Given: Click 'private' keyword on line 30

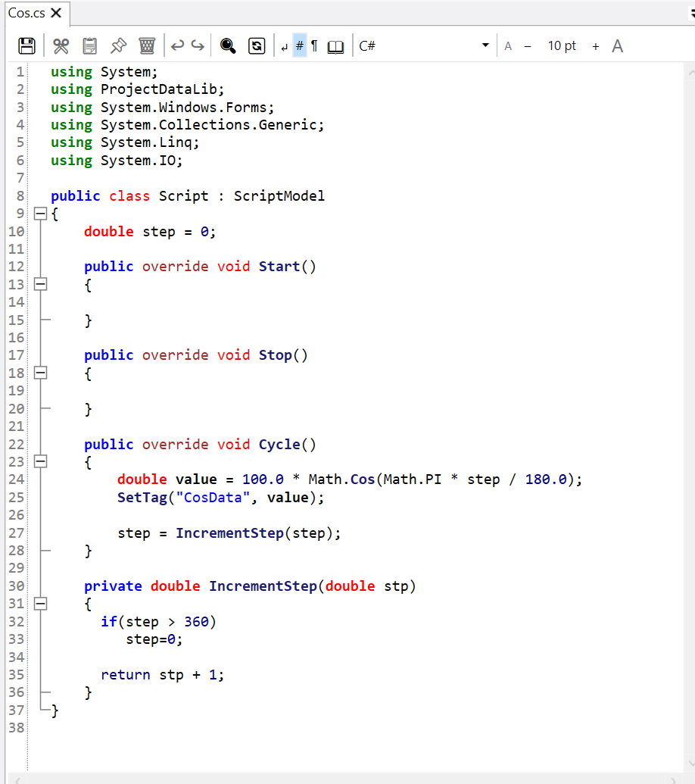Looking at the screenshot, I should coord(113,586).
